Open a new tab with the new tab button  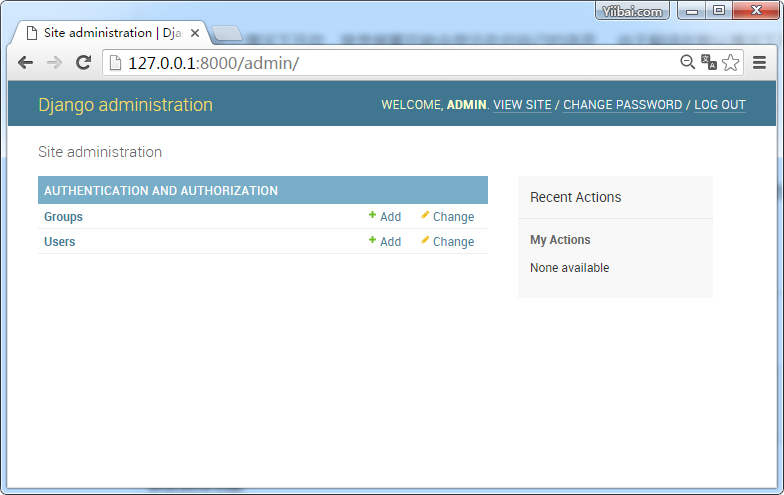227,33
